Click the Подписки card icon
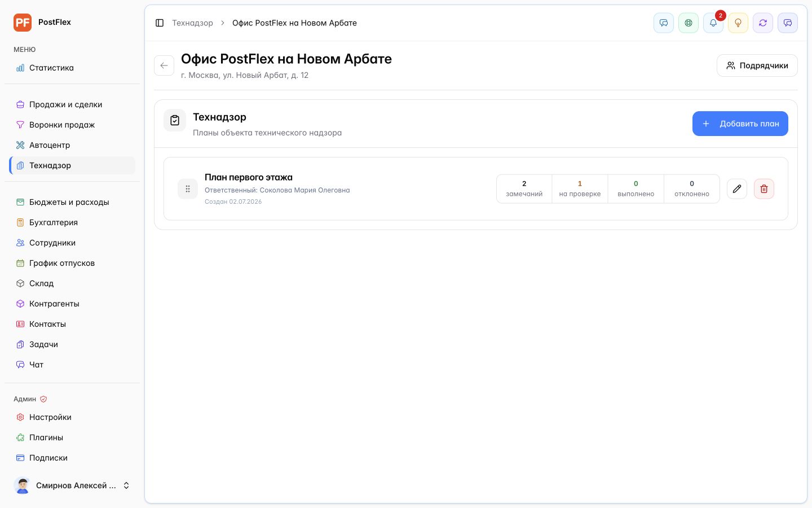The image size is (812, 508). point(20,458)
